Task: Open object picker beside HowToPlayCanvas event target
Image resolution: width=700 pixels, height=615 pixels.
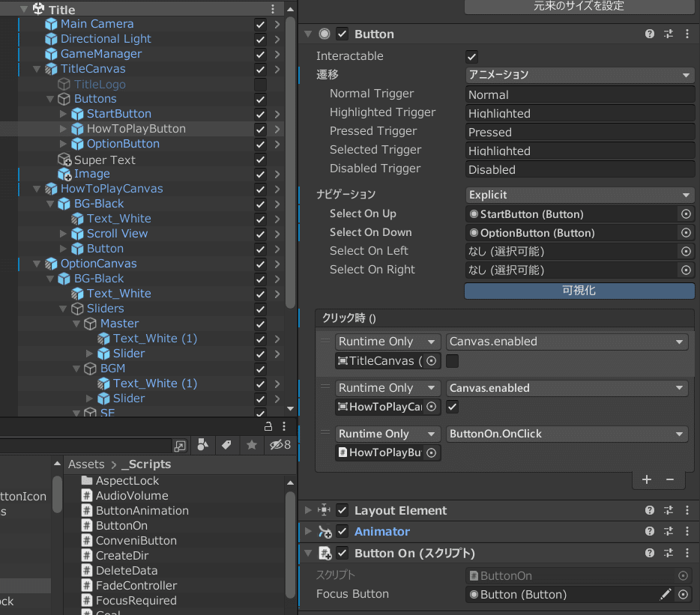Action: pos(431,407)
